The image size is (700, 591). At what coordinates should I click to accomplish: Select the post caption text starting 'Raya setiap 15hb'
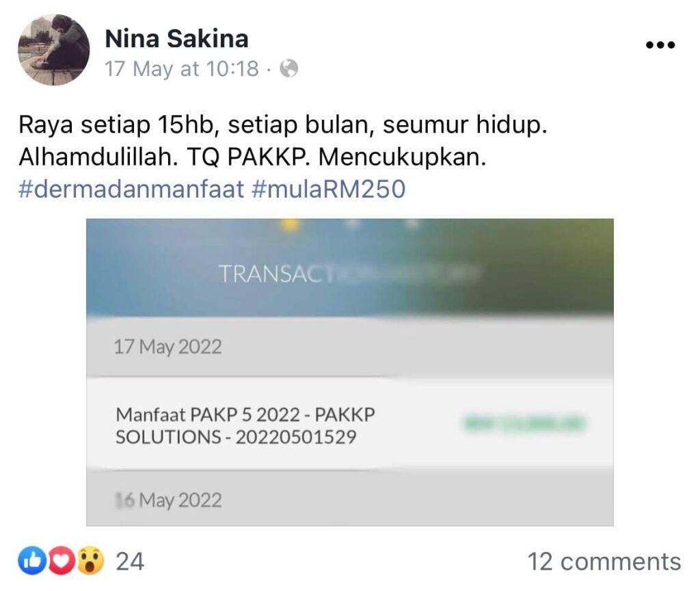coord(282,141)
